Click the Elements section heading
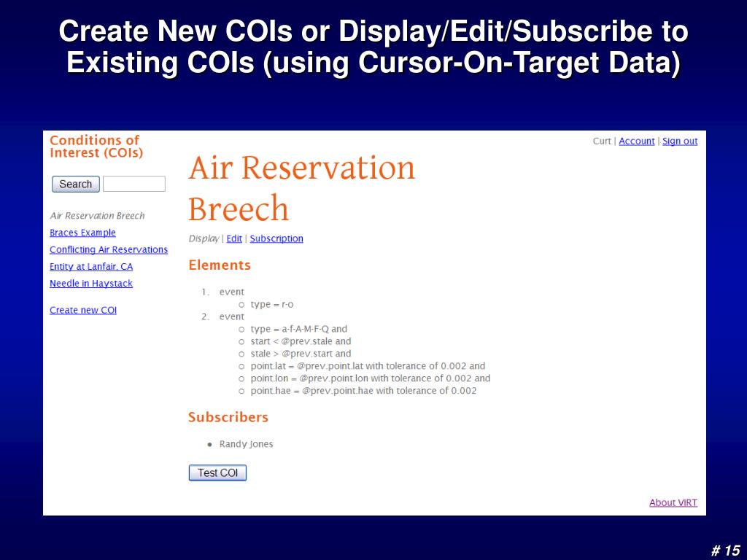The height and width of the screenshot is (560, 747). point(220,265)
